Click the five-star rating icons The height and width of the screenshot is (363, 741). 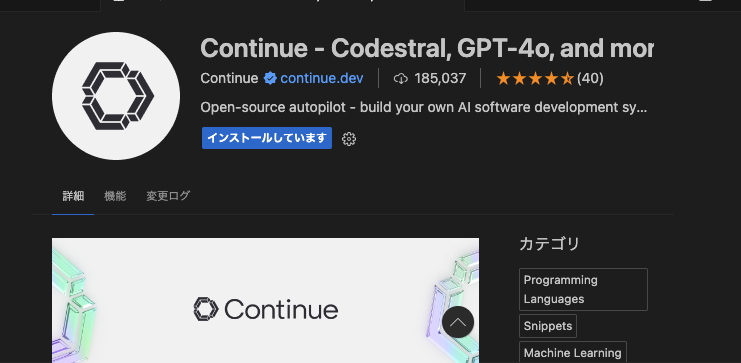pyautogui.click(x=535, y=78)
